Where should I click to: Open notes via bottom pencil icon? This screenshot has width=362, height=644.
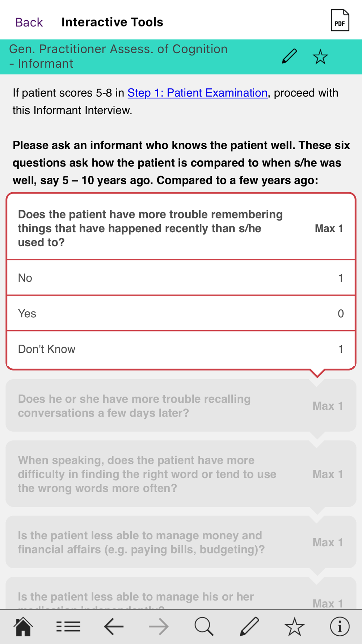pos(249,627)
